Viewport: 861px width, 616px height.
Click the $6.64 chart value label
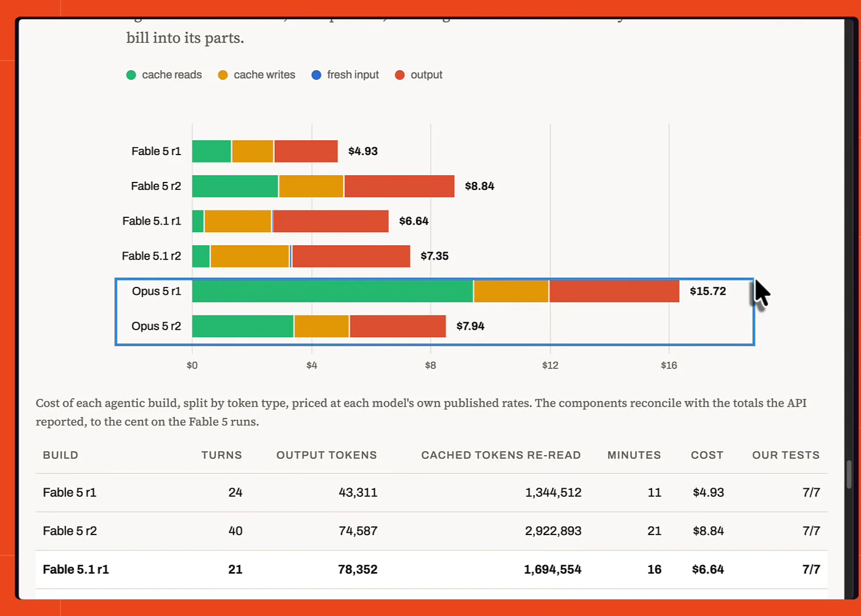click(x=414, y=221)
